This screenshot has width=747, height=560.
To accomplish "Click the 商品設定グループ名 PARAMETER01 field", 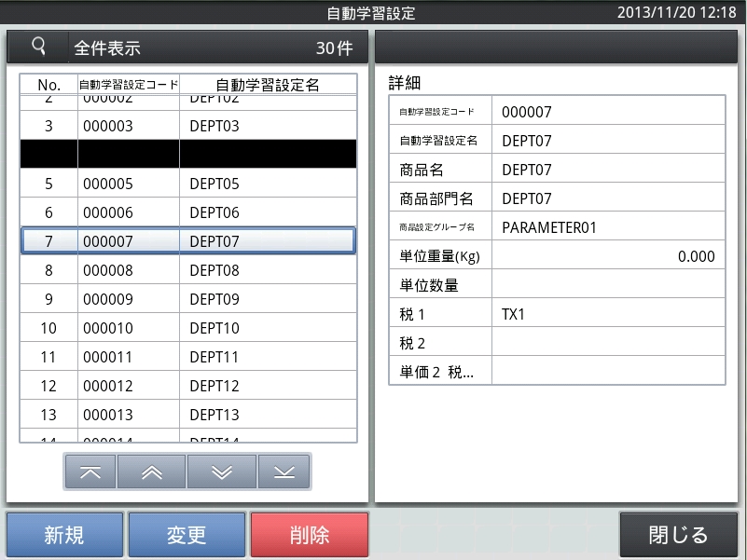I will 607,227.
